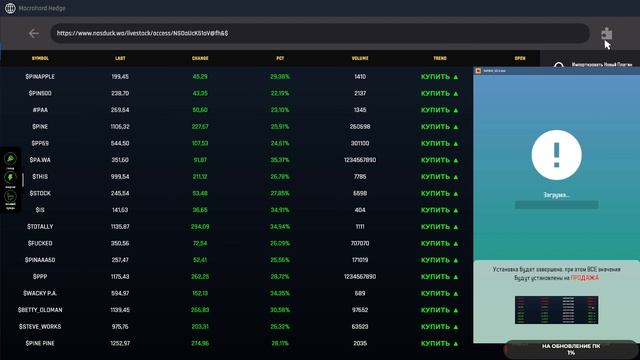Click change value 227,67
This screenshot has width=640, height=360.
click(200, 127)
